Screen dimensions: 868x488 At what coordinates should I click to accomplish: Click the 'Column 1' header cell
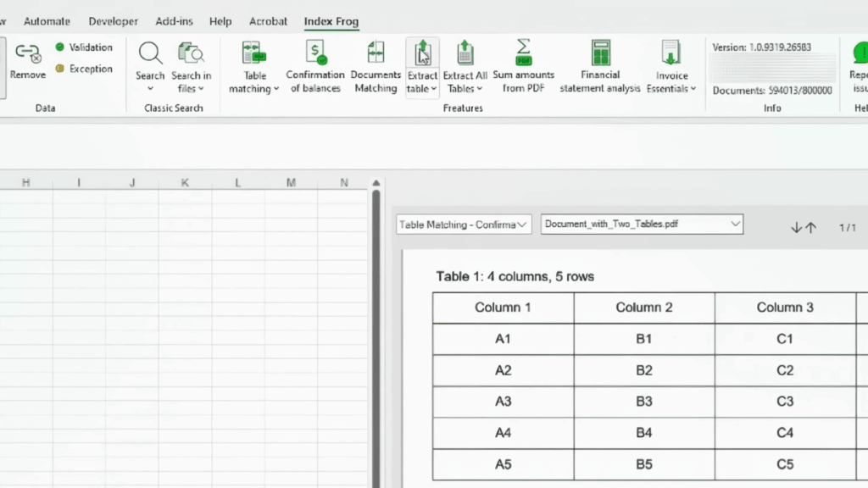pos(504,308)
